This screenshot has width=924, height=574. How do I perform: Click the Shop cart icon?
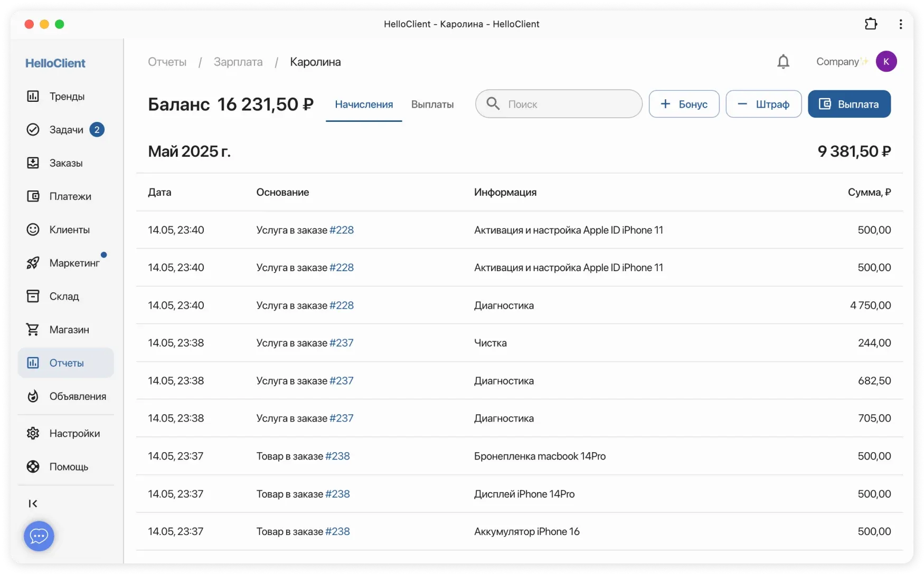33,330
